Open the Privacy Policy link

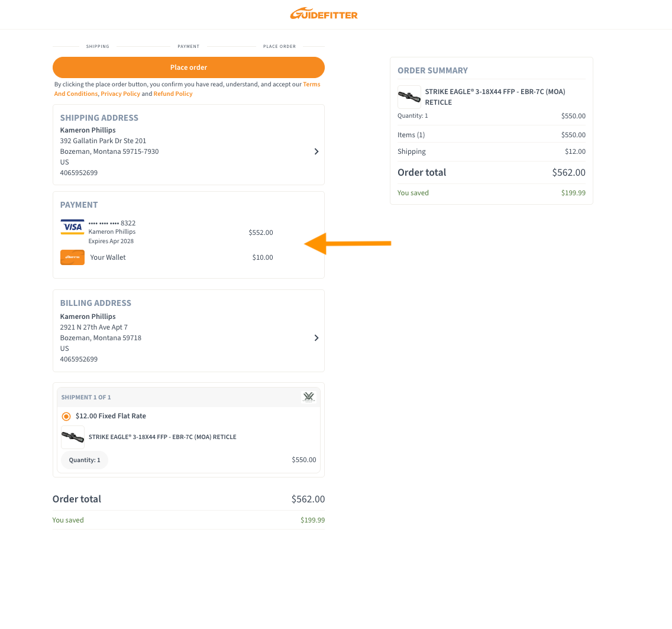pos(121,93)
